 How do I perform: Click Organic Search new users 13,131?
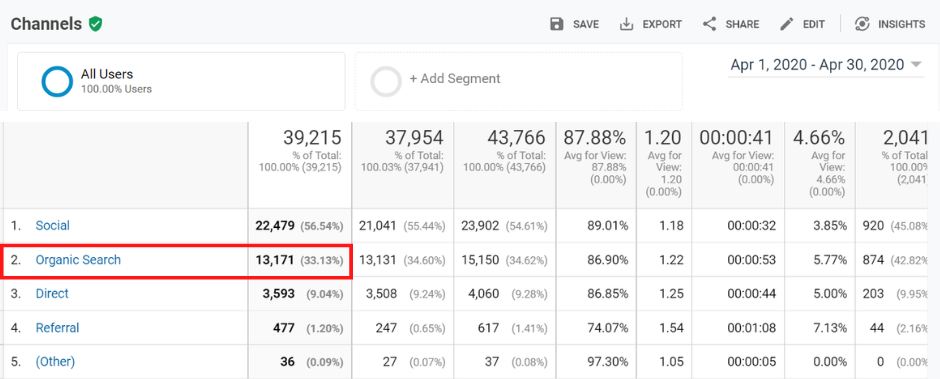pos(378,260)
